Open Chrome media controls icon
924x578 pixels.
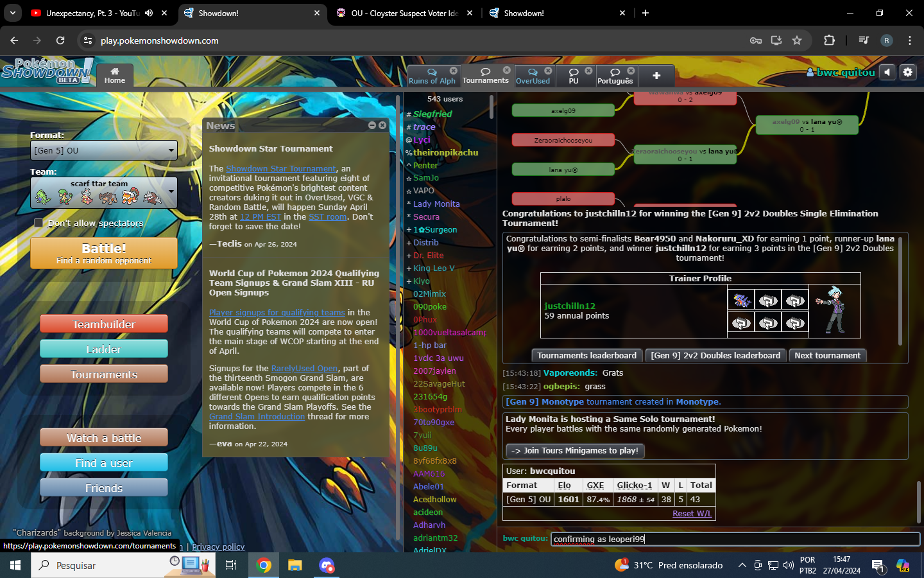pyautogui.click(x=864, y=40)
